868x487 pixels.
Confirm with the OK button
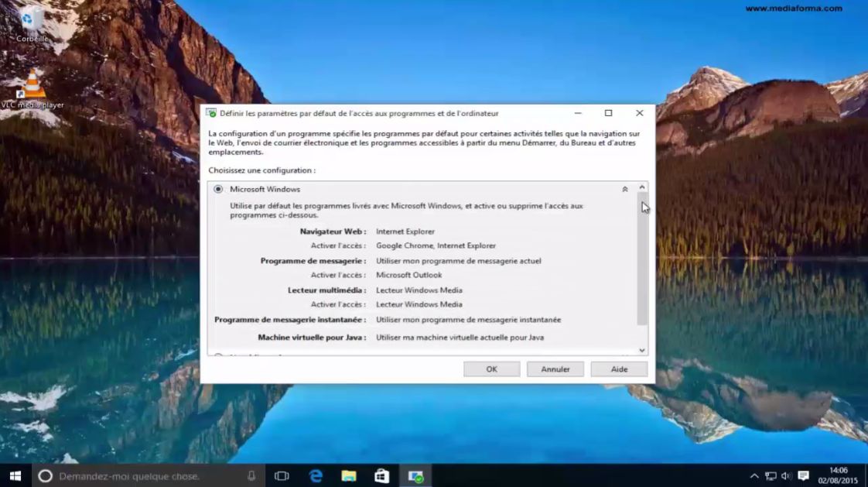tap(491, 369)
